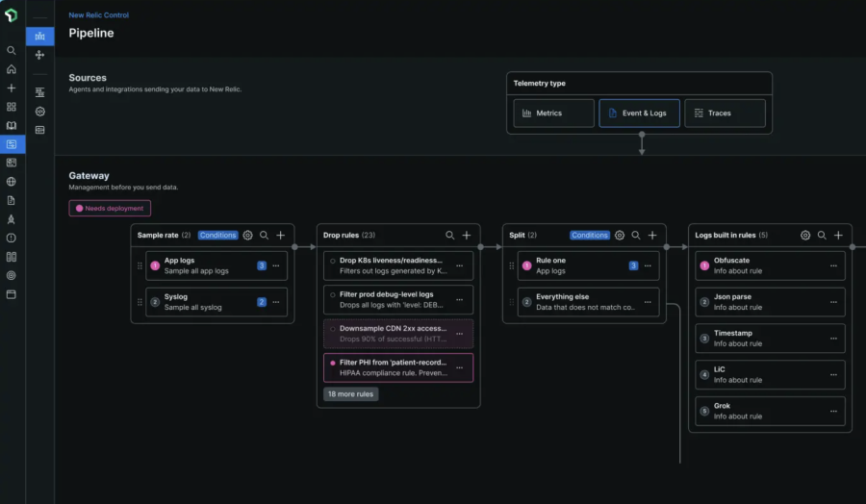This screenshot has height=504, width=866.
Task: Click the hierarchy nodes icon in secondary sidebar
Action: point(39,55)
